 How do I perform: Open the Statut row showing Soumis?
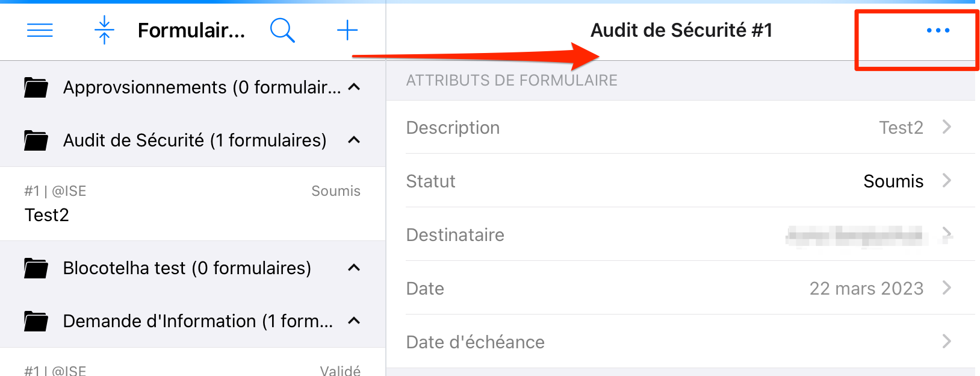tap(680, 181)
